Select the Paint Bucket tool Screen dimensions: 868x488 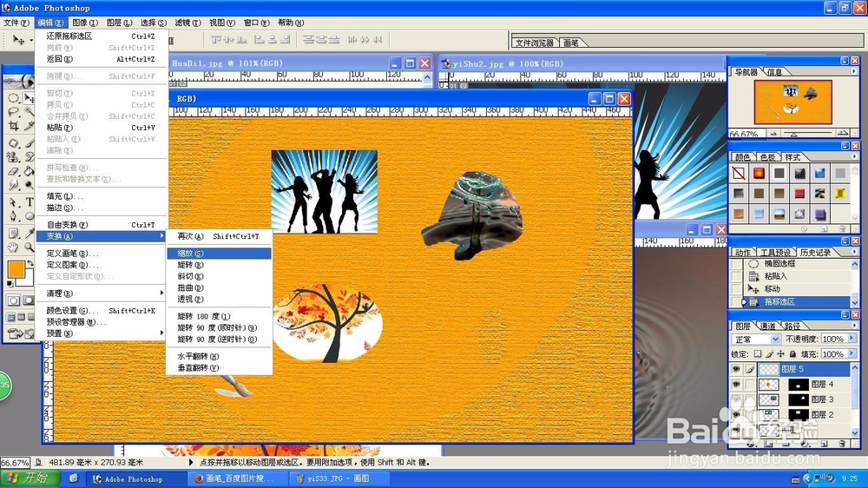click(x=29, y=171)
